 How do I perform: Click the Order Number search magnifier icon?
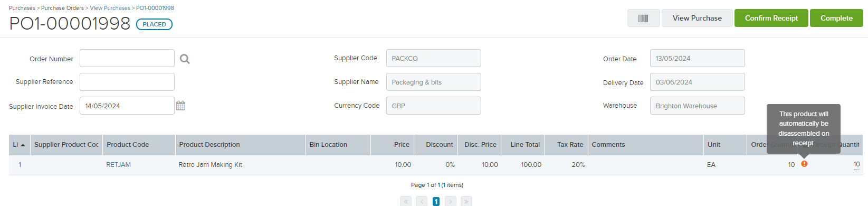pos(185,59)
